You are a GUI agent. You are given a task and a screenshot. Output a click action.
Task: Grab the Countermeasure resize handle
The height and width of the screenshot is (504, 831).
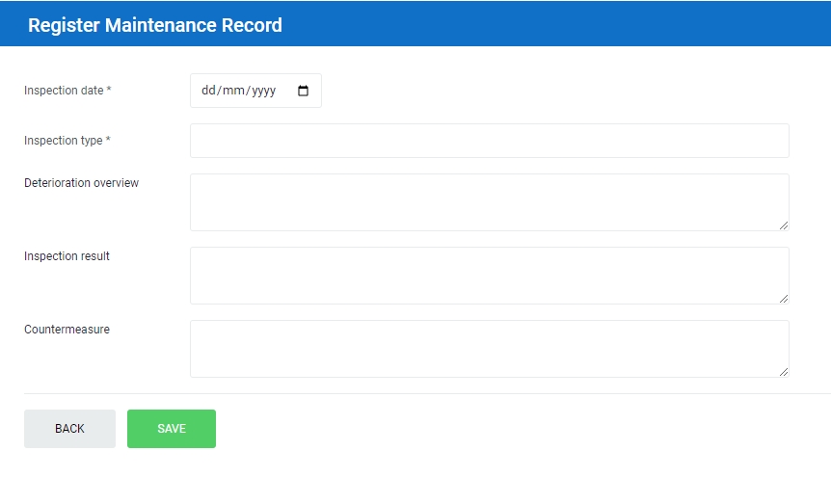(784, 372)
